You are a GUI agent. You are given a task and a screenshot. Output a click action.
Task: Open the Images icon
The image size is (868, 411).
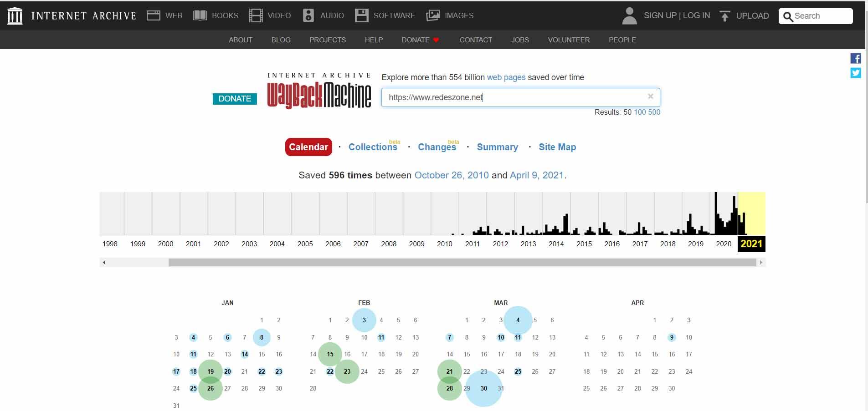click(433, 15)
